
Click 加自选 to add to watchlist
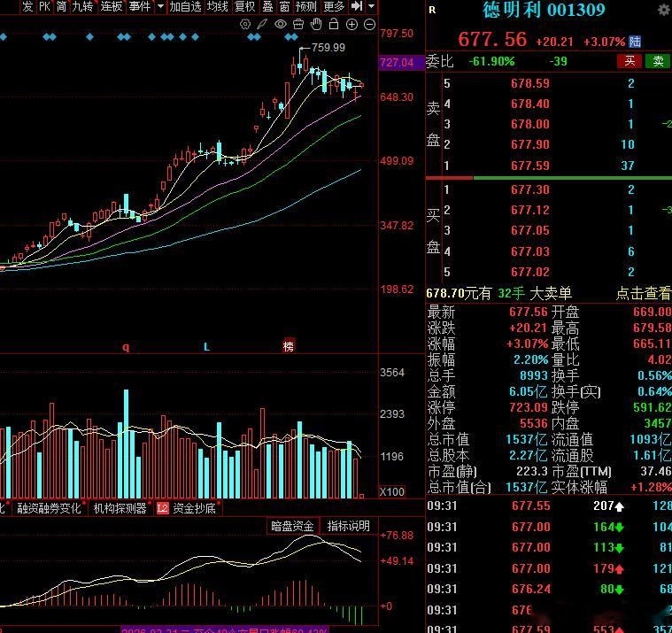pos(185,6)
